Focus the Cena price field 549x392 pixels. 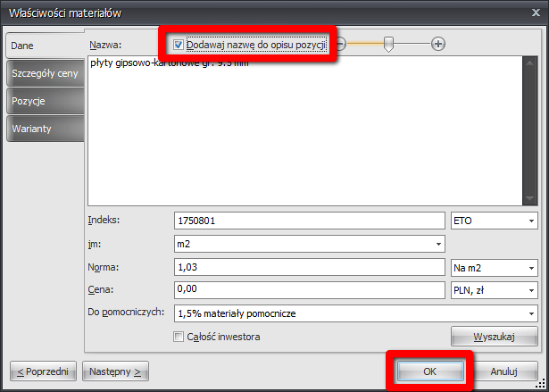(308, 290)
